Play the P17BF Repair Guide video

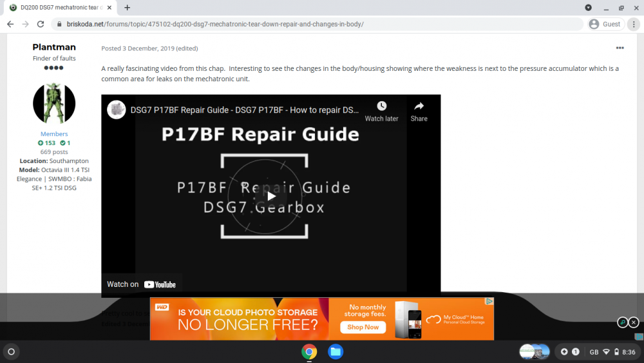(x=270, y=196)
